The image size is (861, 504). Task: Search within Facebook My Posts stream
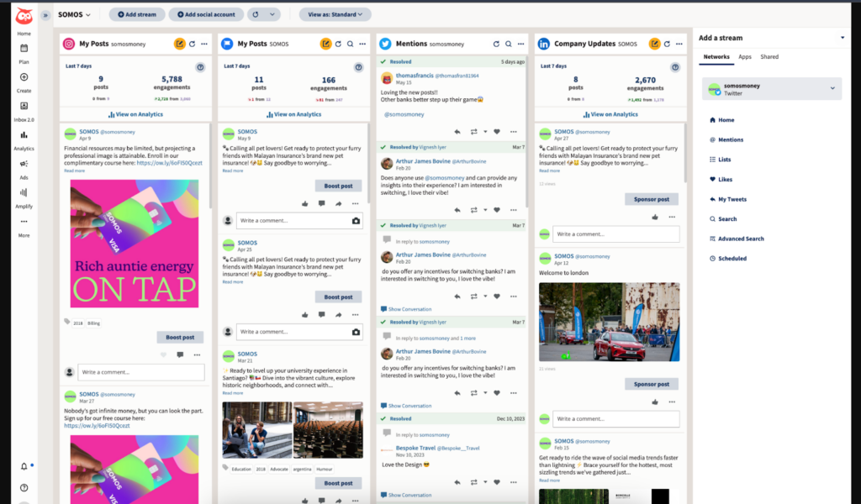[x=351, y=44]
